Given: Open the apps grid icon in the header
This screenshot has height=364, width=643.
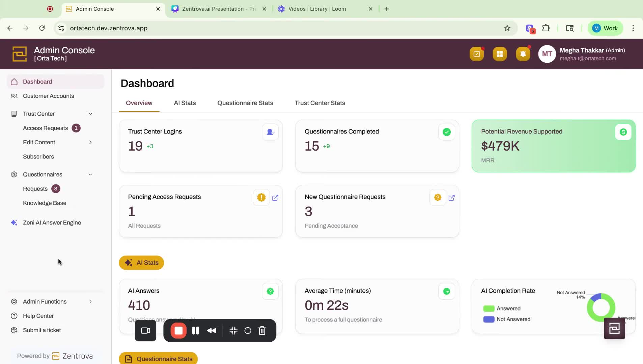Looking at the screenshot, I should click(500, 54).
